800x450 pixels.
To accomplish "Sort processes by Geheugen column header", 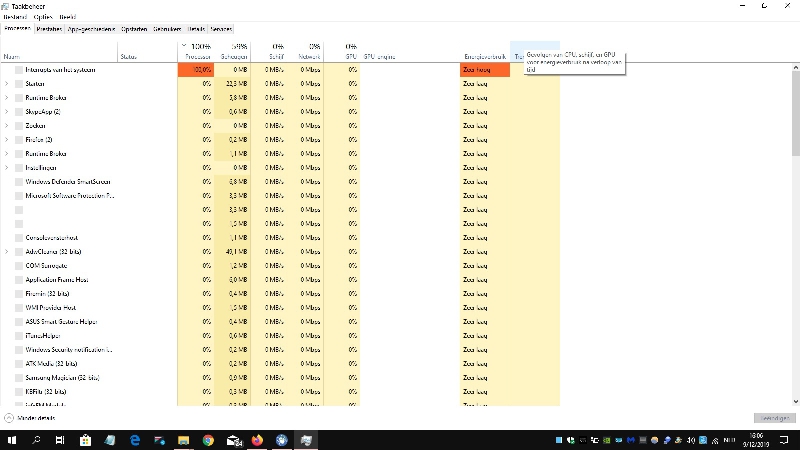I will pyautogui.click(x=234, y=52).
